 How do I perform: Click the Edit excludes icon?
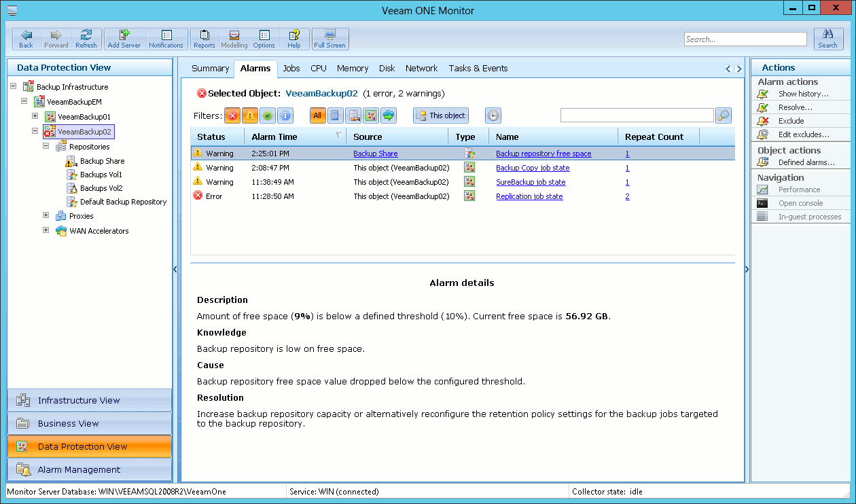[764, 134]
